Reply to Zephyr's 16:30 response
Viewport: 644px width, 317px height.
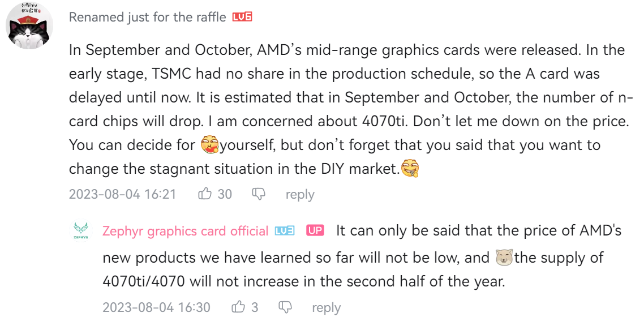tap(326, 307)
